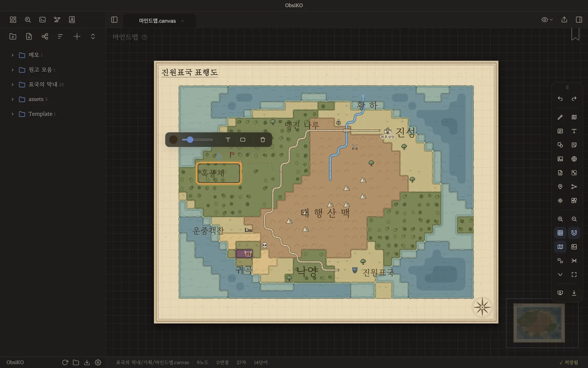Add web embed with globe icon
Viewport: 588px width, 368px height.
pyautogui.click(x=574, y=159)
